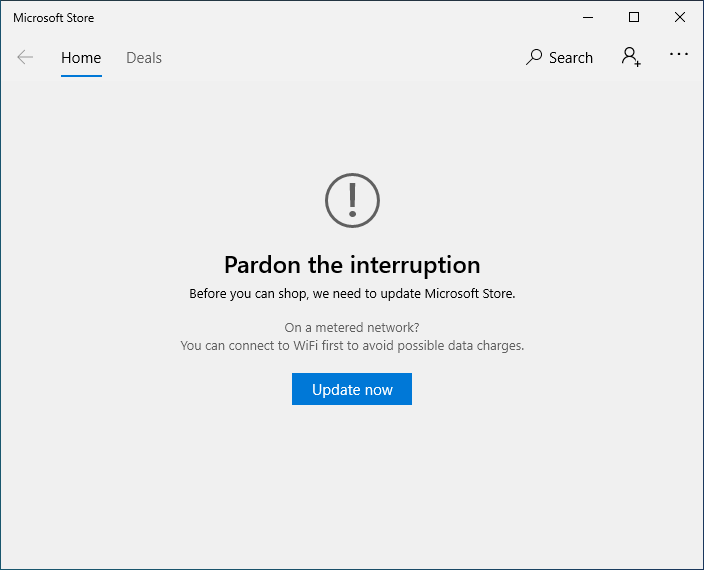The width and height of the screenshot is (704, 570).
Task: Click 'Before you can shop' message text
Action: [x=352, y=294]
